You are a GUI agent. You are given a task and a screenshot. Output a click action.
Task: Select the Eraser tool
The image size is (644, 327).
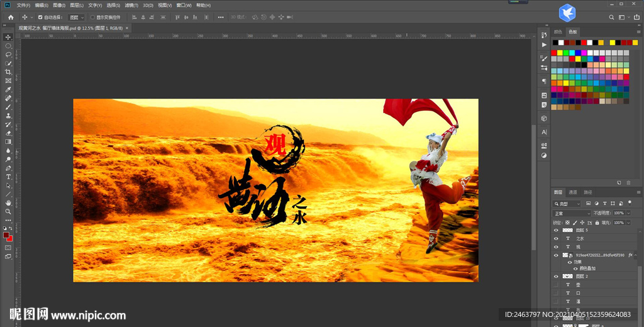click(x=8, y=133)
